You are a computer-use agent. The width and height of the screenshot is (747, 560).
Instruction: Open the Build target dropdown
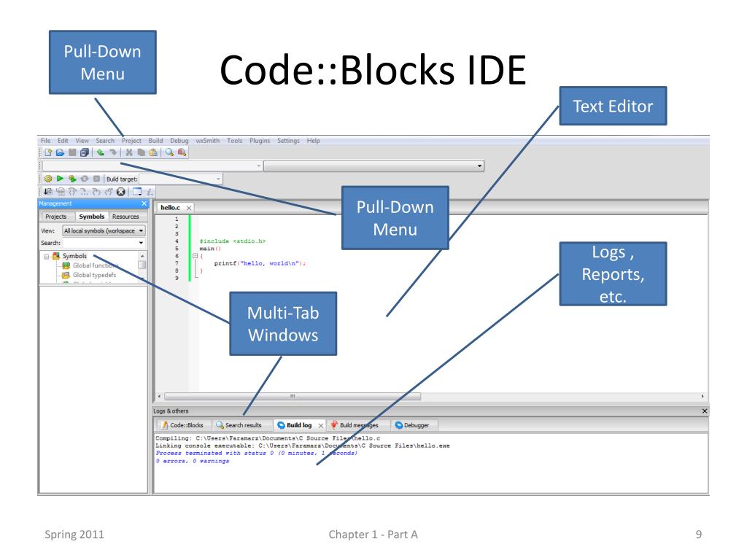point(181,179)
